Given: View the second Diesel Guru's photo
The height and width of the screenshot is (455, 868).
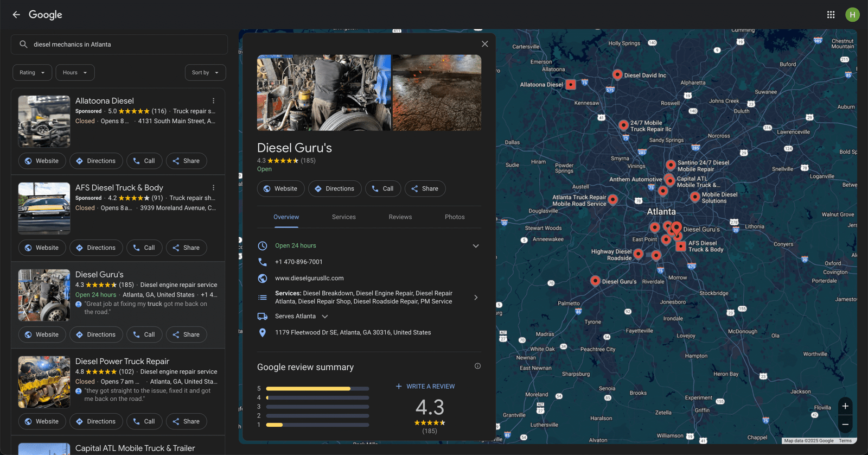Looking at the screenshot, I should 437,92.
